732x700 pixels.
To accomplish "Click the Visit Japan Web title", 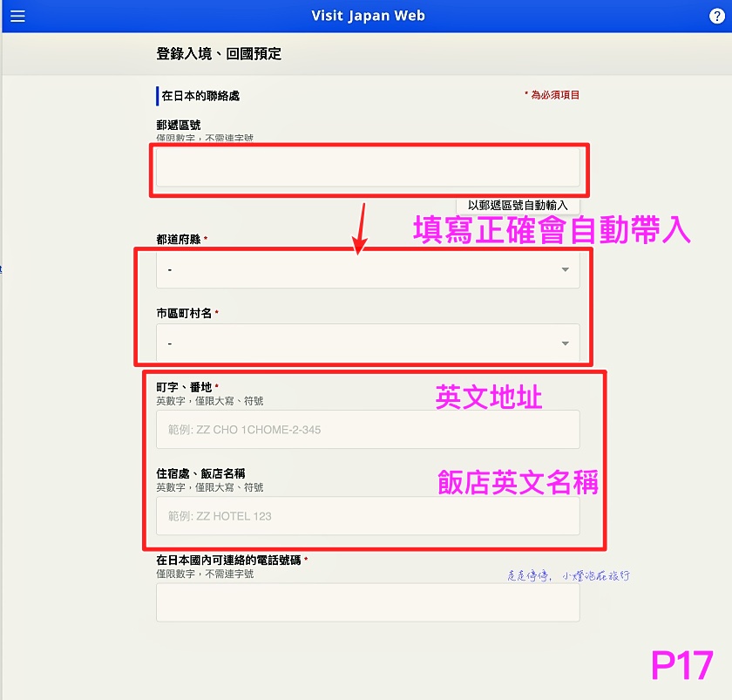I will click(x=368, y=16).
